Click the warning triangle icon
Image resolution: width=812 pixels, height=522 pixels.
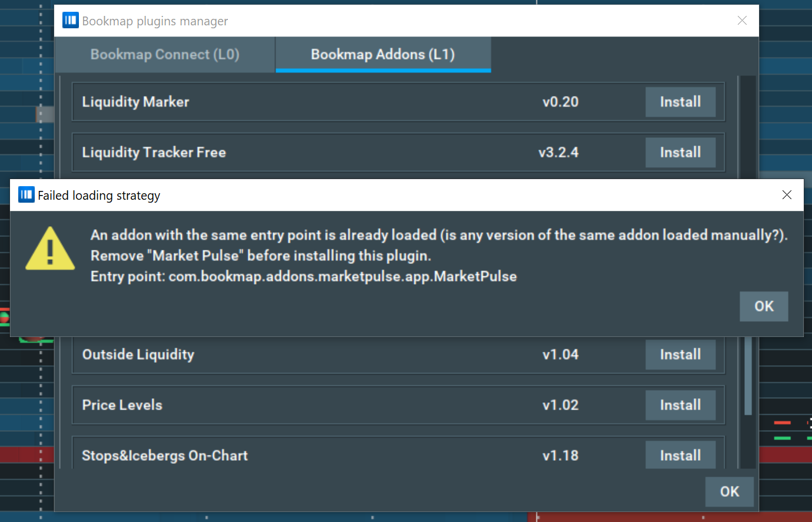click(50, 249)
